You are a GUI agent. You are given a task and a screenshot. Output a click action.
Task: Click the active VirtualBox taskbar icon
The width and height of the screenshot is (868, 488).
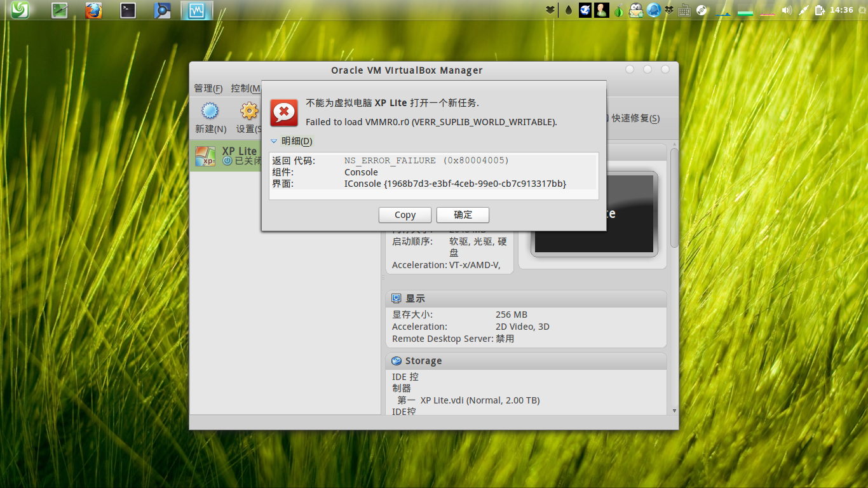[x=197, y=10]
